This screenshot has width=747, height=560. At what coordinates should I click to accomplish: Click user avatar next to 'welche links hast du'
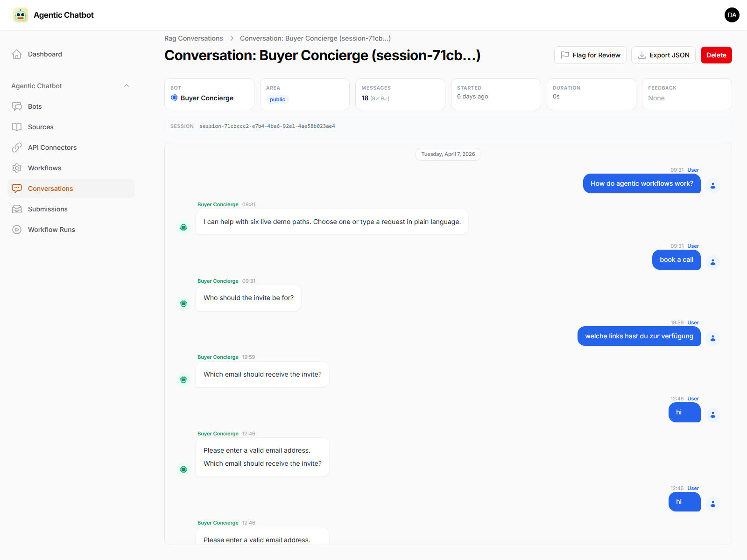tap(713, 338)
